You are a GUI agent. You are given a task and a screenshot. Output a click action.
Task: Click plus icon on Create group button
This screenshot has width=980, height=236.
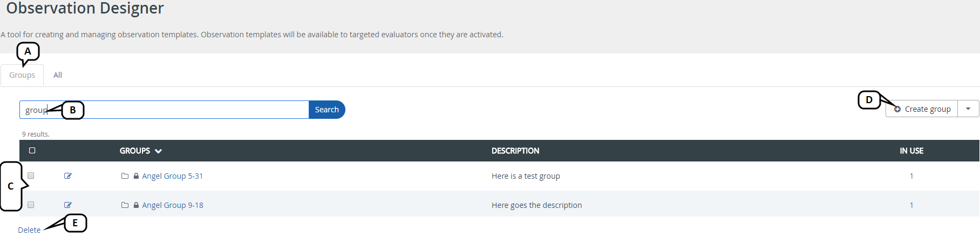tap(897, 109)
